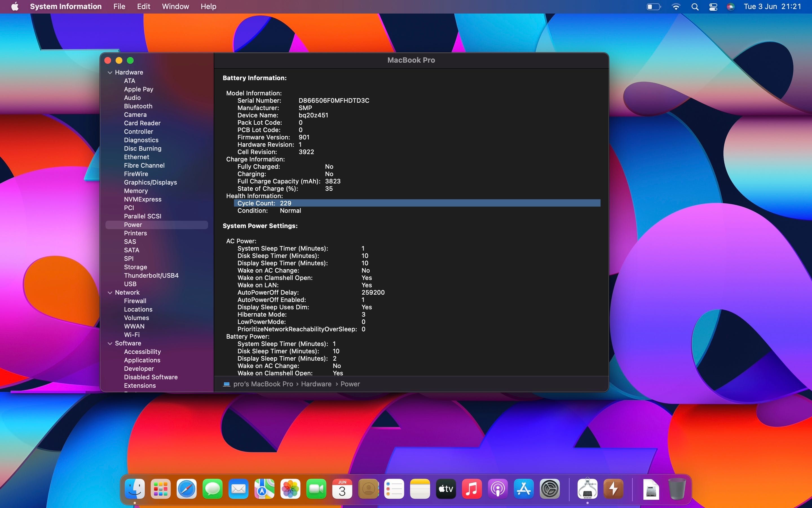Click the AutoPowerOff Delay value 259200
This screenshot has height=508, width=812.
(x=373, y=293)
